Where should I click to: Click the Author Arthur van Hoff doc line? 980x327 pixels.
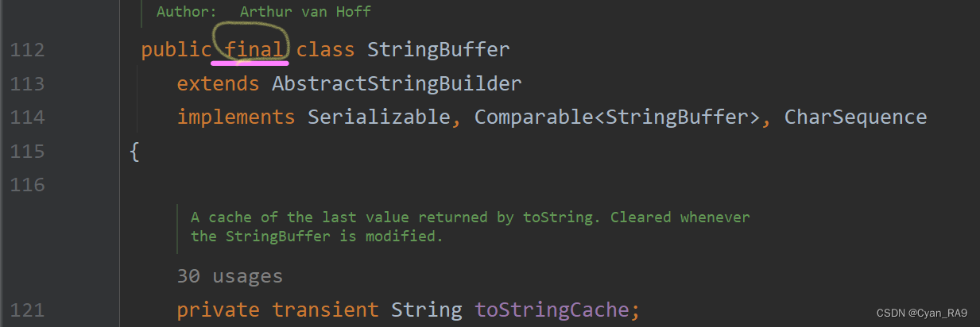pyautogui.click(x=264, y=12)
